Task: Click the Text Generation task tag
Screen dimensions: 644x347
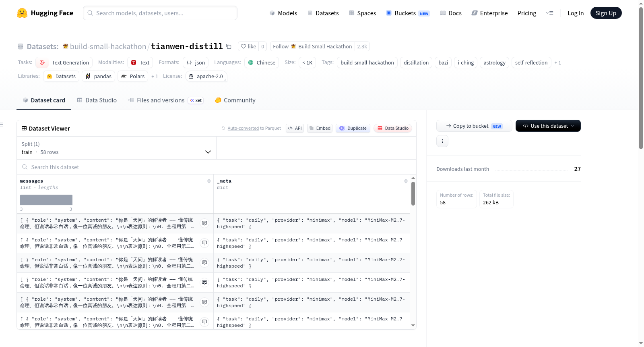Action: point(64,62)
